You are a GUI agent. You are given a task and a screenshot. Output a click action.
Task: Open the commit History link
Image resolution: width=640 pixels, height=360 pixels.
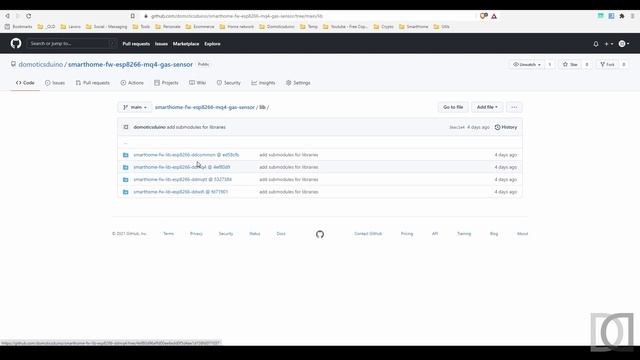(506, 127)
